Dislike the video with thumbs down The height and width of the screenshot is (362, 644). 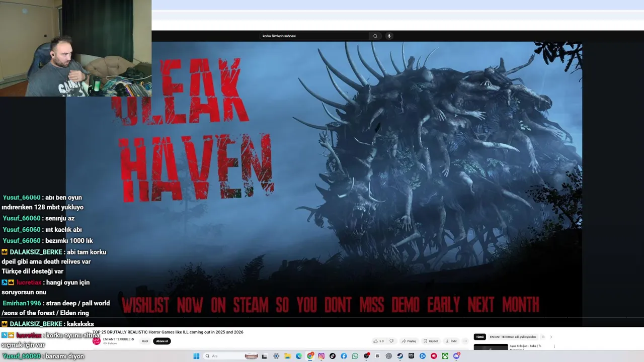point(391,341)
